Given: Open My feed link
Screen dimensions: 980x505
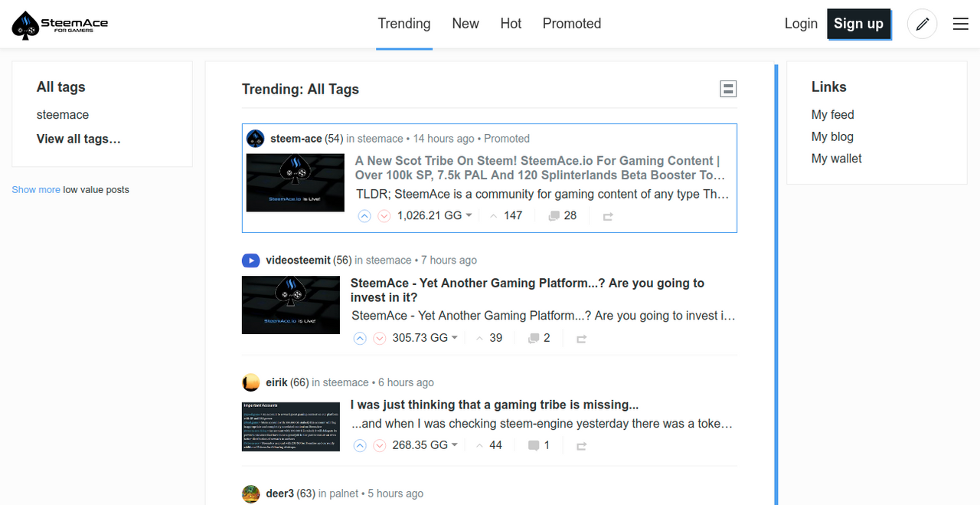Looking at the screenshot, I should (833, 115).
